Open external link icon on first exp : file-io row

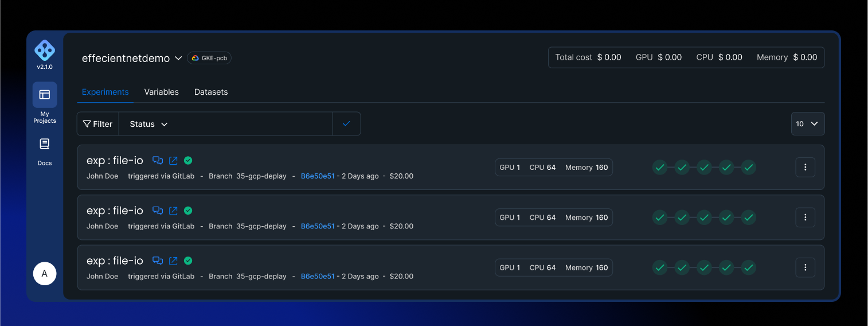(x=173, y=161)
